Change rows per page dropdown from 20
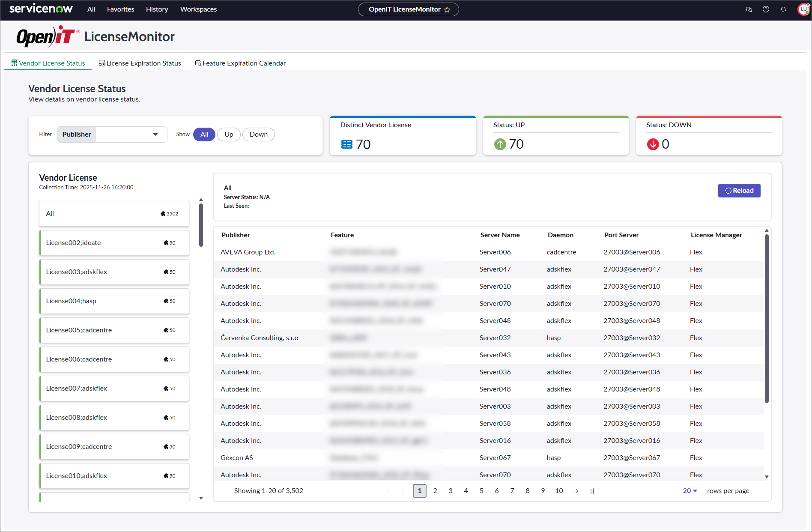The image size is (812, 532). point(690,491)
